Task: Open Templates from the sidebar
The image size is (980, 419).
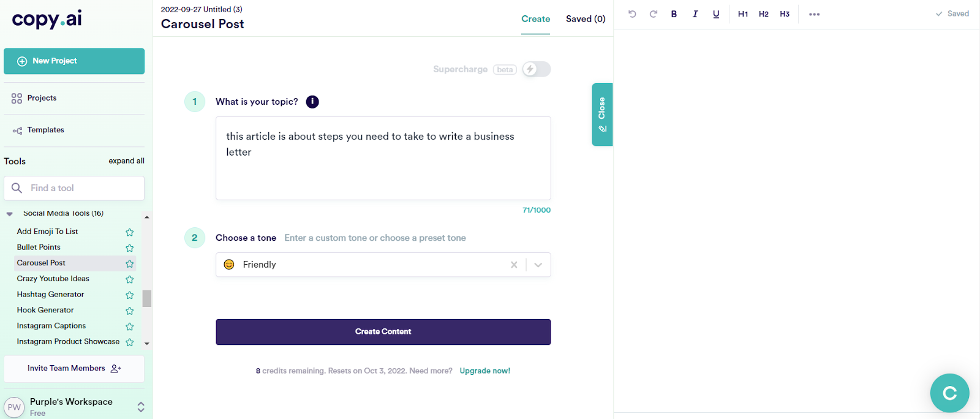Action: pos(45,130)
